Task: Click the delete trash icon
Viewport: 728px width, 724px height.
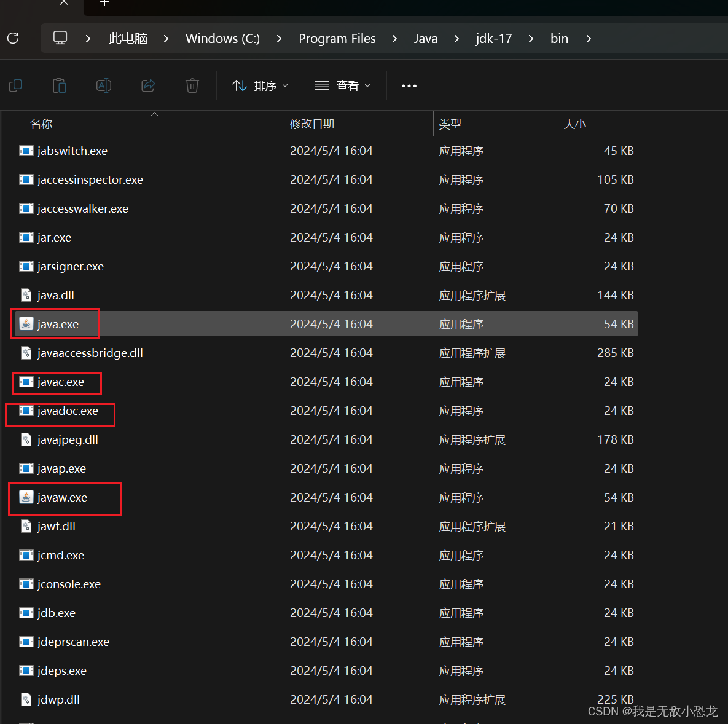Action: tap(192, 85)
